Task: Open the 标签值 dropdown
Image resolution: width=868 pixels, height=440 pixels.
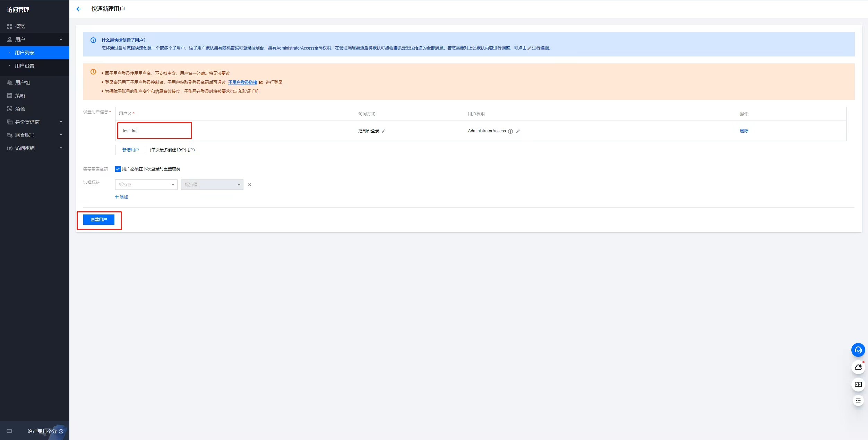Action: 212,185
